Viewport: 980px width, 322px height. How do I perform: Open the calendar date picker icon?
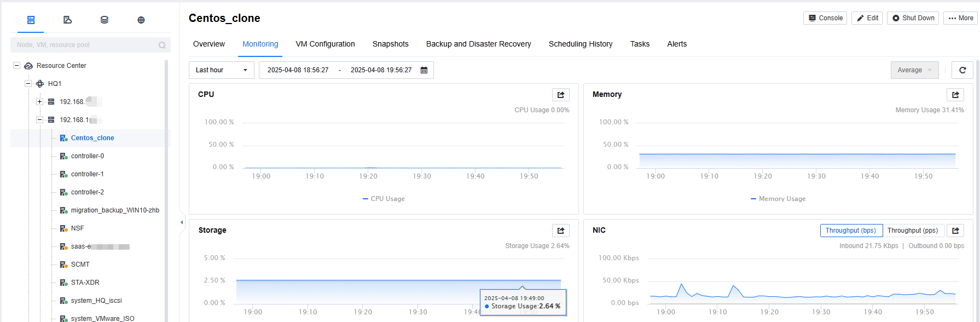[x=424, y=70]
